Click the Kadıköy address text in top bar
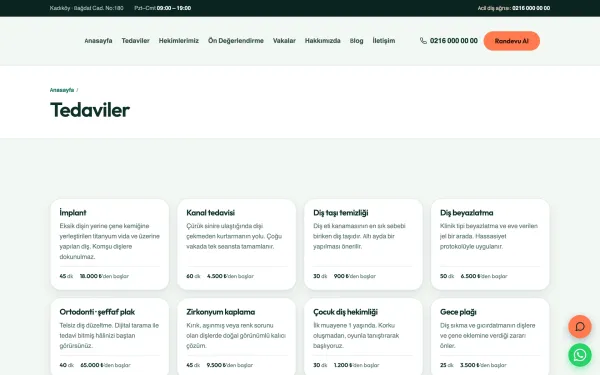The image size is (600, 375). click(86, 8)
